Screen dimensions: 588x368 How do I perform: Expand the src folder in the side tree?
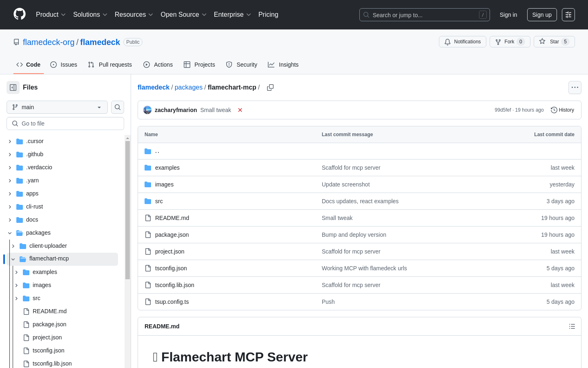coord(16,298)
